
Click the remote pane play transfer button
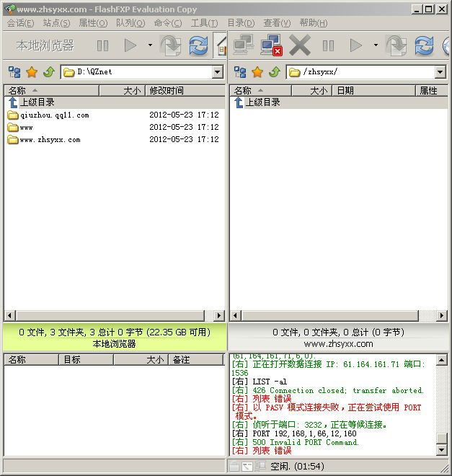(356, 45)
